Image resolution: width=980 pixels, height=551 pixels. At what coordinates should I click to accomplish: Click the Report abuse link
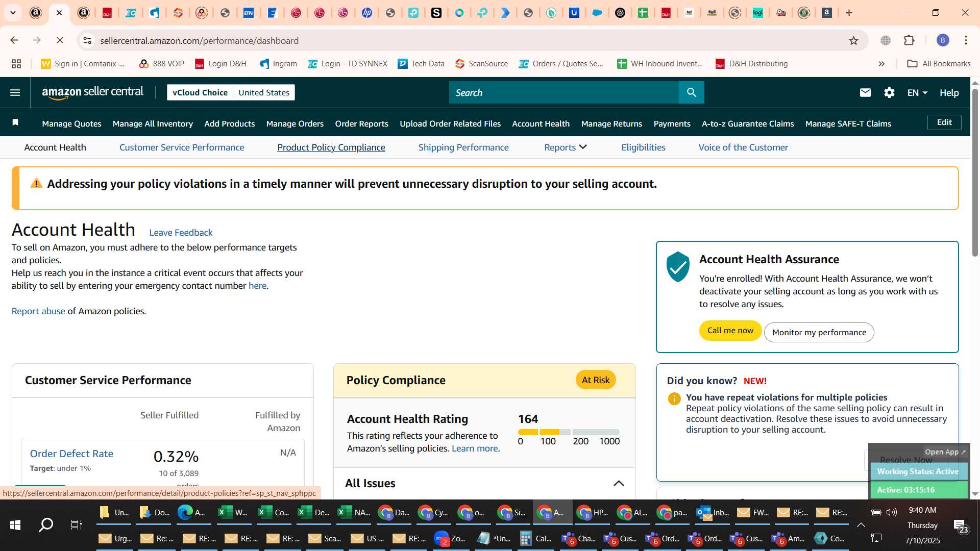38,311
